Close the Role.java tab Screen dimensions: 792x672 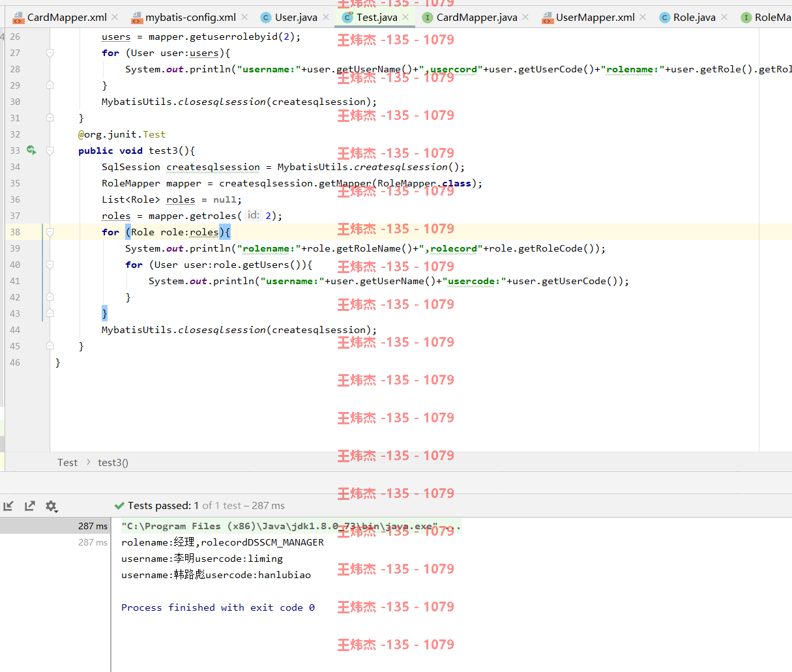pyautogui.click(x=724, y=17)
